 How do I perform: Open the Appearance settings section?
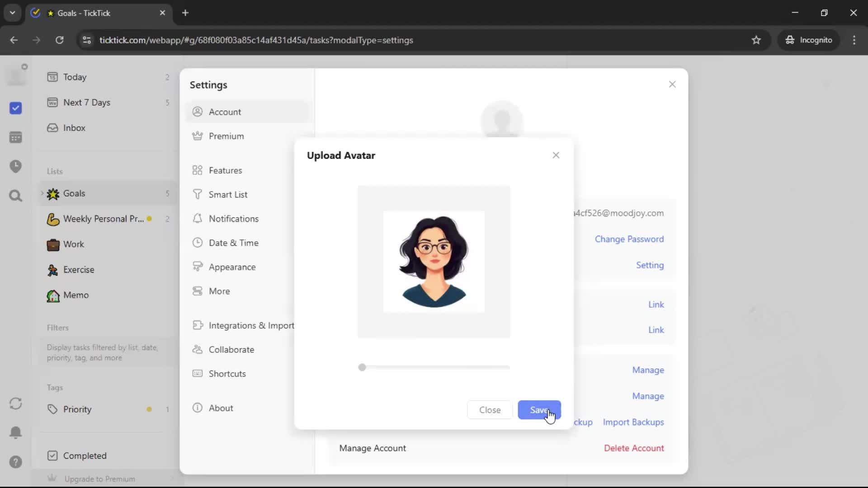(x=232, y=267)
